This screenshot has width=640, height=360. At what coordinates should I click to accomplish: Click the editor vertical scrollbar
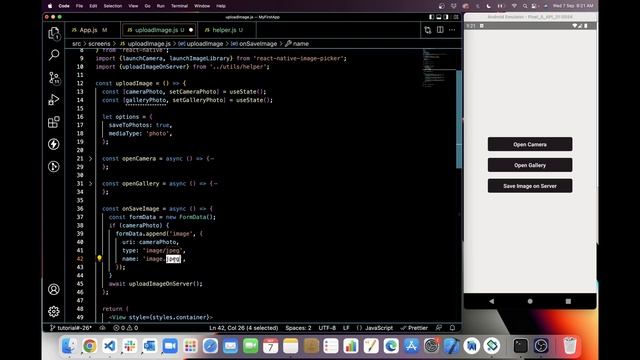[x=459, y=119]
